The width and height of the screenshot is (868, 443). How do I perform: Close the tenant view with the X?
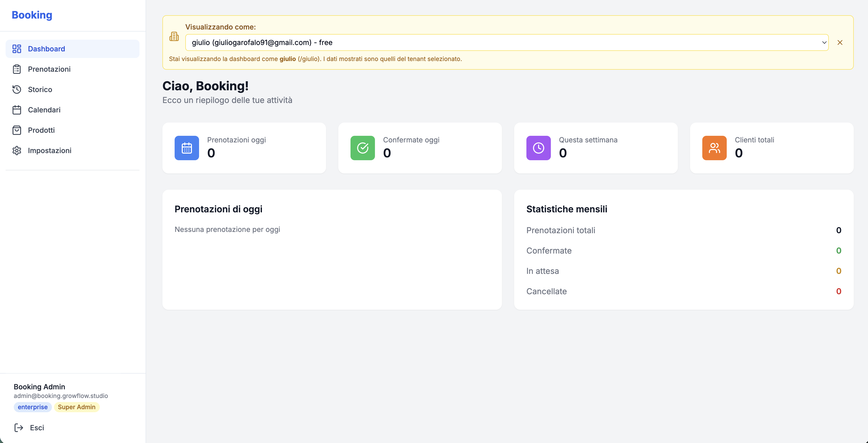tap(840, 42)
